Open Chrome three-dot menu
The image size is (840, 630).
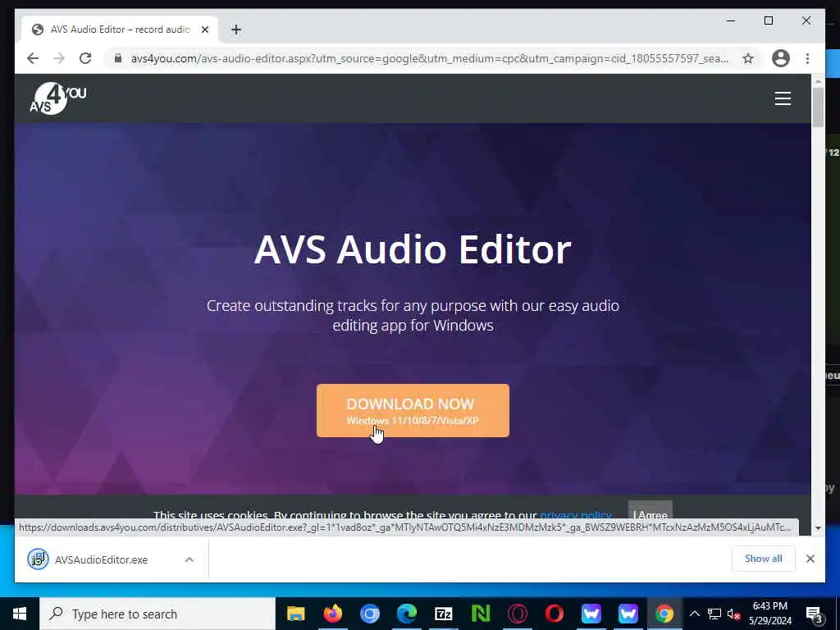click(807, 58)
